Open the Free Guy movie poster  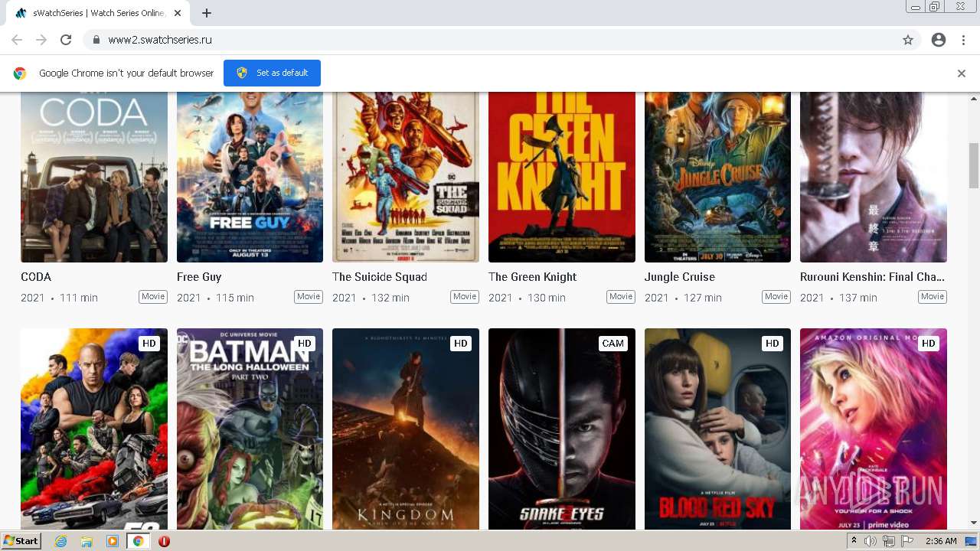coord(250,177)
